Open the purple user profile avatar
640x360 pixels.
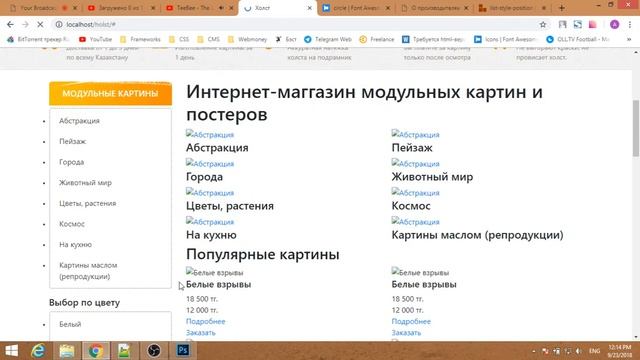click(614, 24)
